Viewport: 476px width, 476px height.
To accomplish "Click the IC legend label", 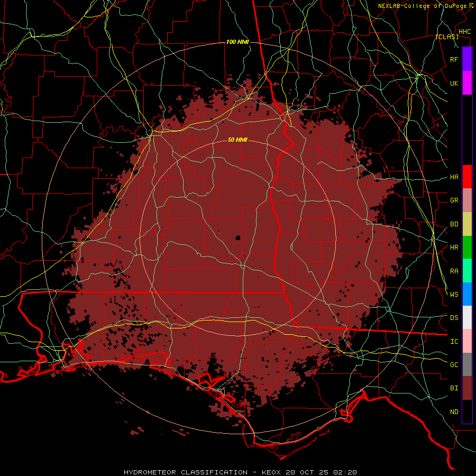I will pos(454,342).
